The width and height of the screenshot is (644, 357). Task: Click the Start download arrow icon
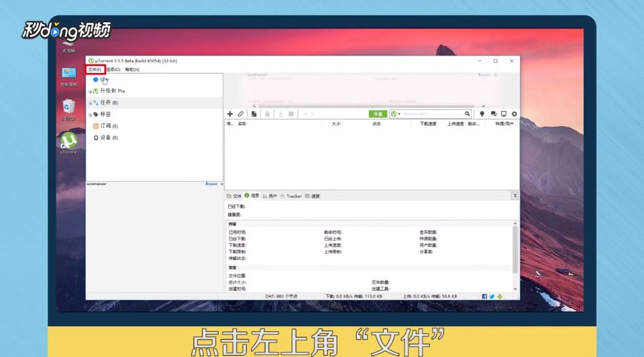(281, 114)
